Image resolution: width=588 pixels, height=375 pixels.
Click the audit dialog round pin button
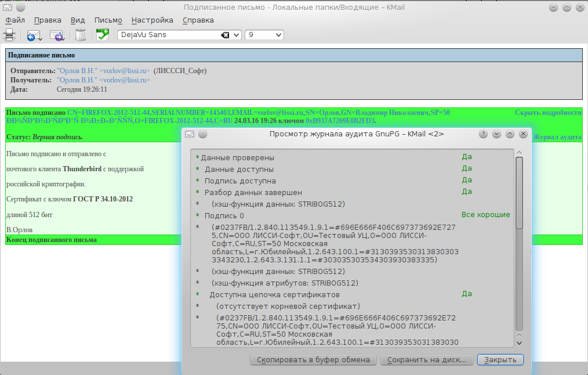[x=202, y=134]
